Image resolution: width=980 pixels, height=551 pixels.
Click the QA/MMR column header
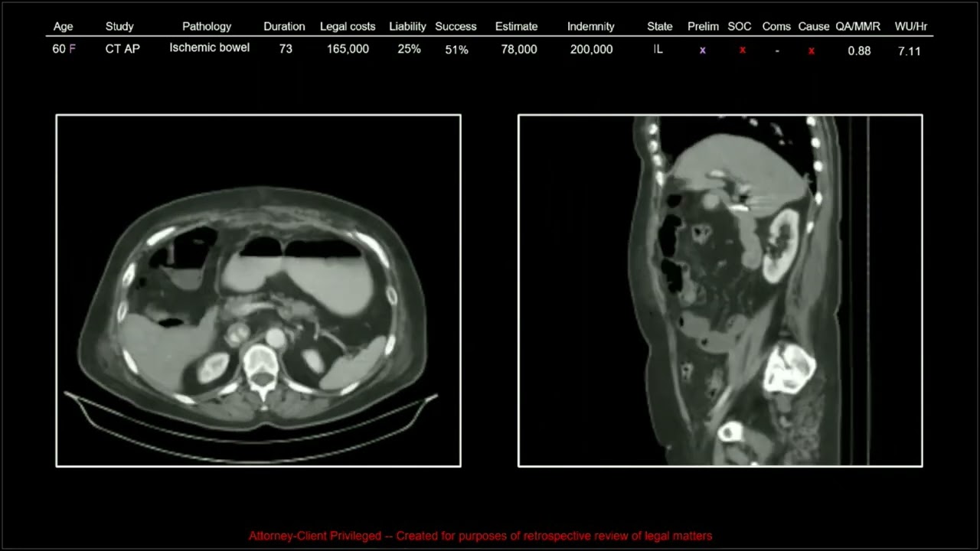click(857, 26)
